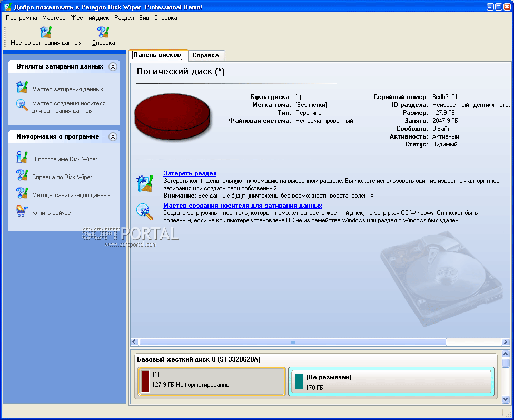514x420 pixels.
Task: Select the teal Не размечен color swatch
Action: 299,382
